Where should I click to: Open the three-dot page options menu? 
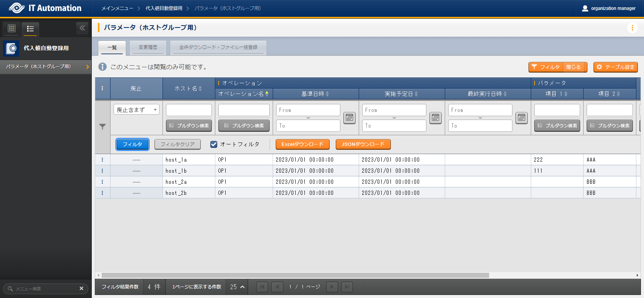632,28
